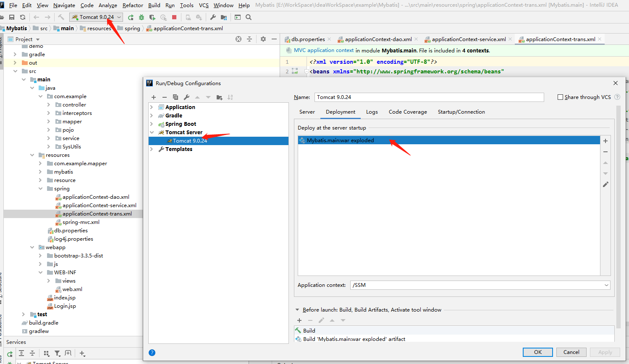
Task: Click the Name input field
Action: point(429,97)
